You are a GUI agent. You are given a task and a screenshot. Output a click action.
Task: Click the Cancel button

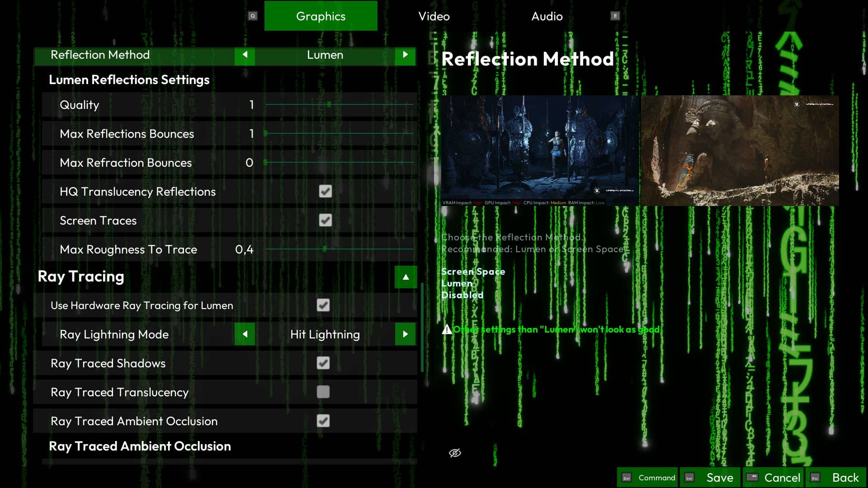tap(773, 478)
